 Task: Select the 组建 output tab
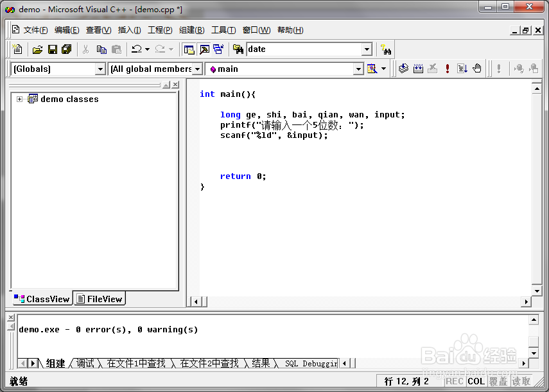(55, 364)
